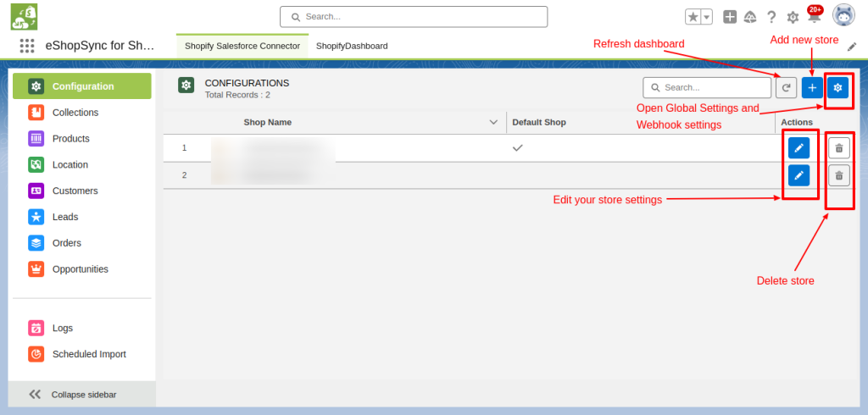Delete the store in row 1
The image size is (868, 415).
click(839, 147)
